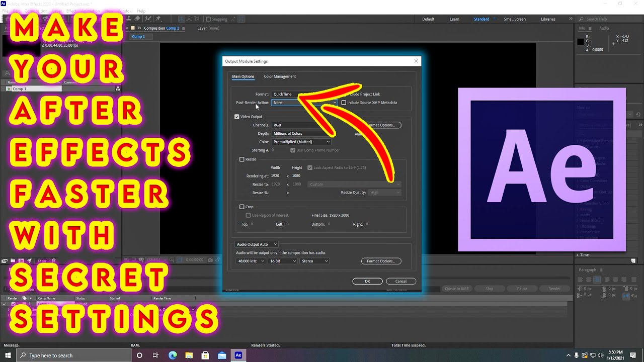Open Windows notification center
Viewport: 644px width, 362px height.
tap(633, 355)
